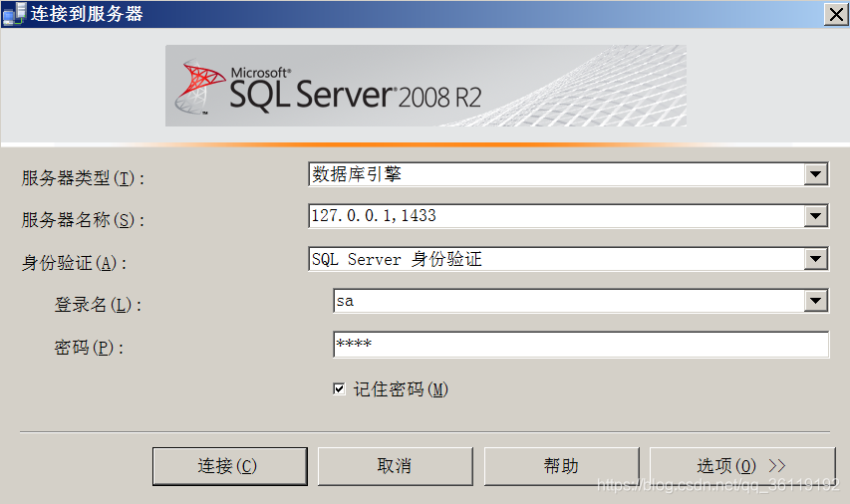Click the 取消 button
Image resolution: width=850 pixels, height=504 pixels.
(x=396, y=466)
